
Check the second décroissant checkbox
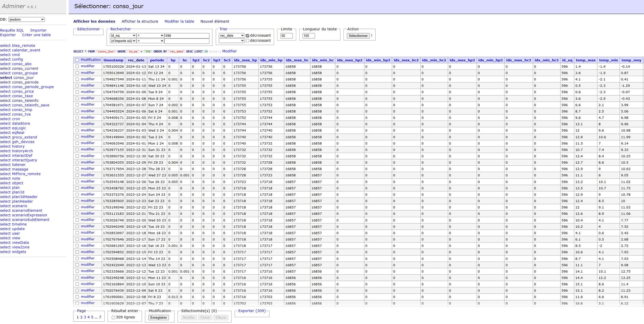(248, 41)
